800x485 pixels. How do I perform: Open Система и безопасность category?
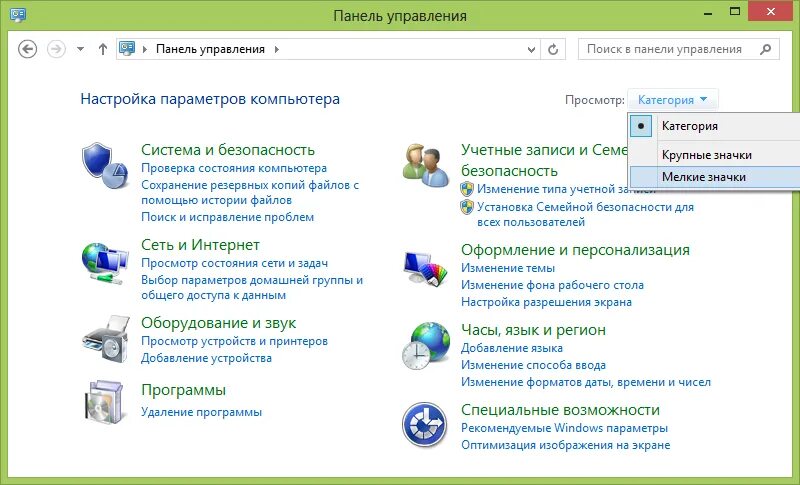tap(228, 149)
